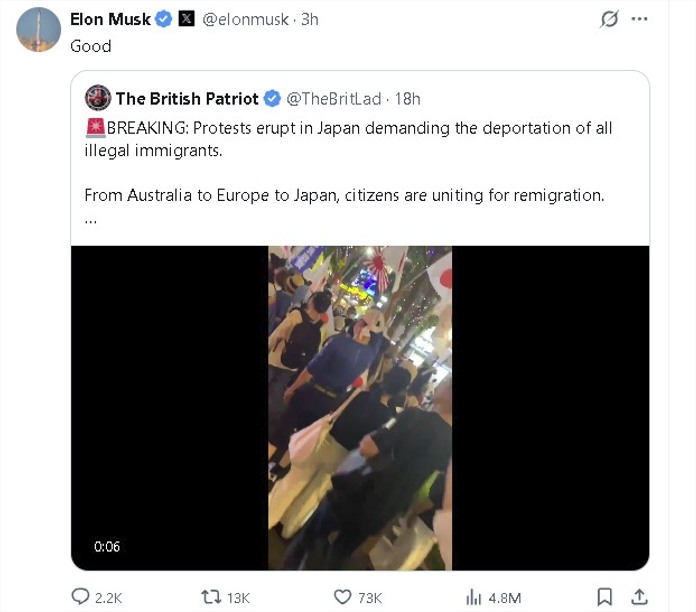
Task: Like the post with the heart icon
Action: tap(342, 597)
